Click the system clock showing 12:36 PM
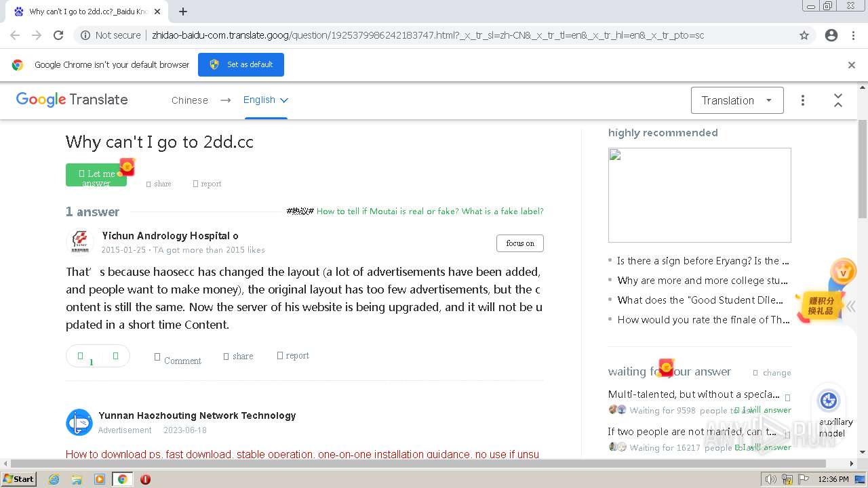Screen dimensions: 868x488 [833, 479]
